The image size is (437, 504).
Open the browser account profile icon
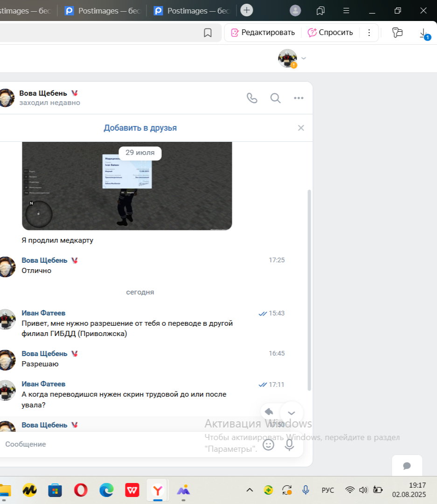coord(295,11)
